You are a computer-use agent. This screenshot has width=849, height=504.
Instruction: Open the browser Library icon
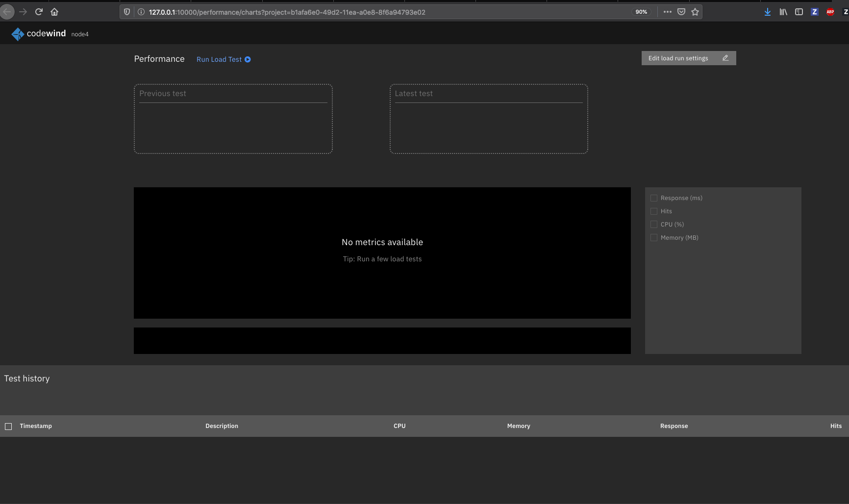point(783,12)
